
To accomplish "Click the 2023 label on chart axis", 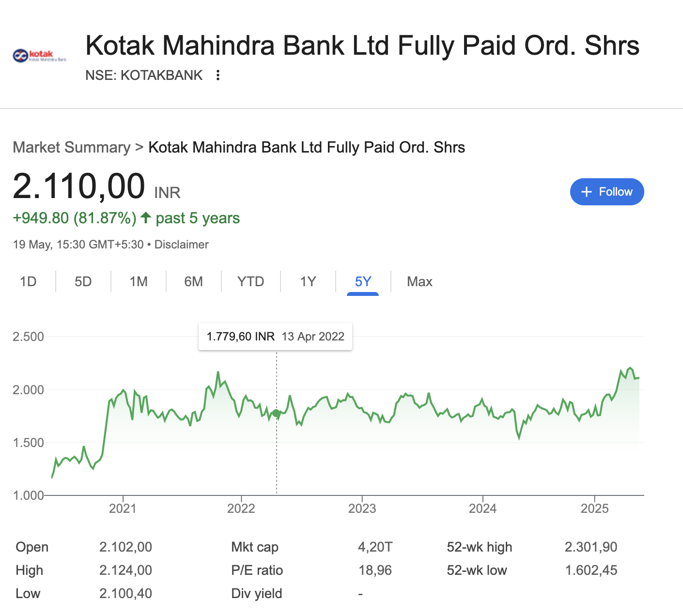I will 362,508.
